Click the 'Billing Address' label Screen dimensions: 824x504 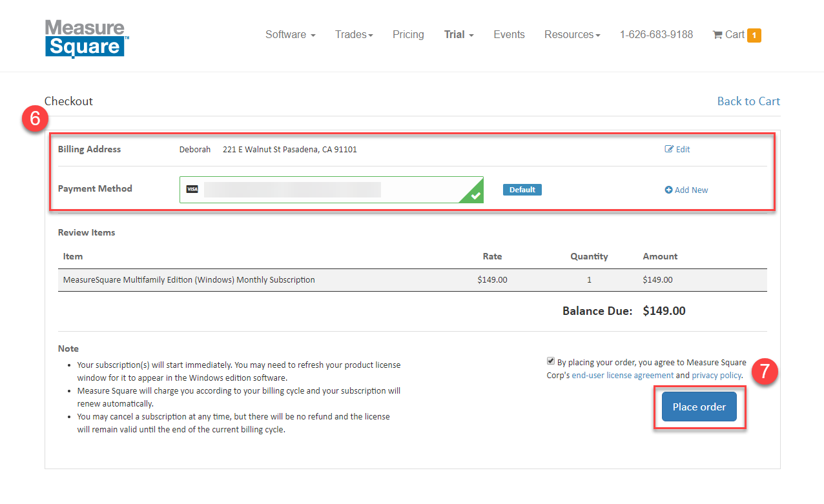point(89,149)
